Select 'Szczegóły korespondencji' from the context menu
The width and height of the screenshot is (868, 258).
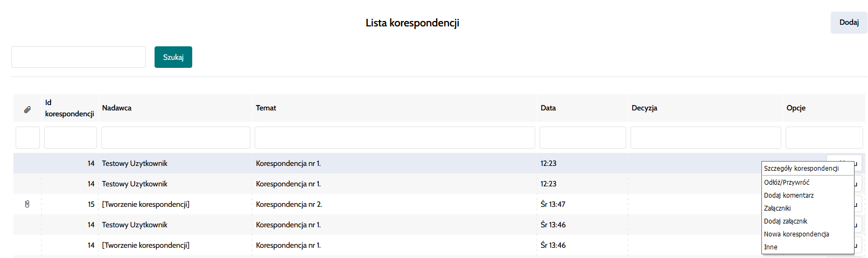pos(801,169)
